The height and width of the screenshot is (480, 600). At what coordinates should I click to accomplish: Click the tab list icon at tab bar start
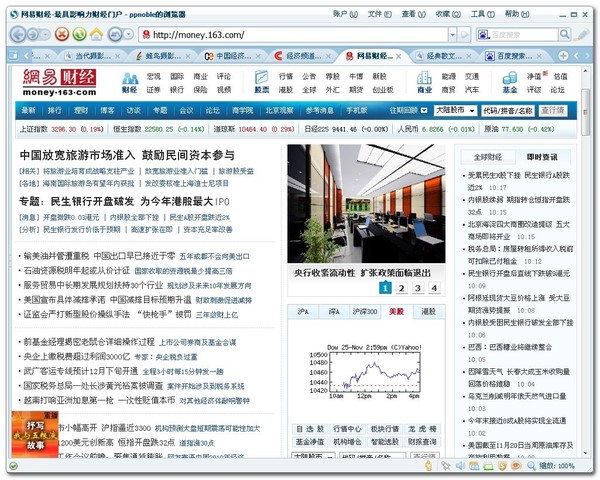tap(13, 56)
